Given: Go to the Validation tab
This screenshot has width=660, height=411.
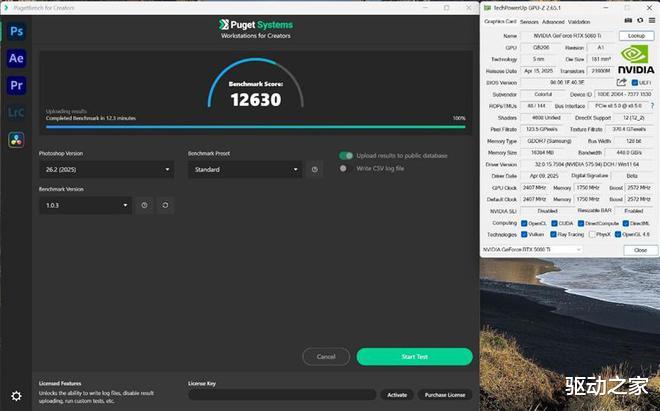Looking at the screenshot, I should tap(579, 21).
